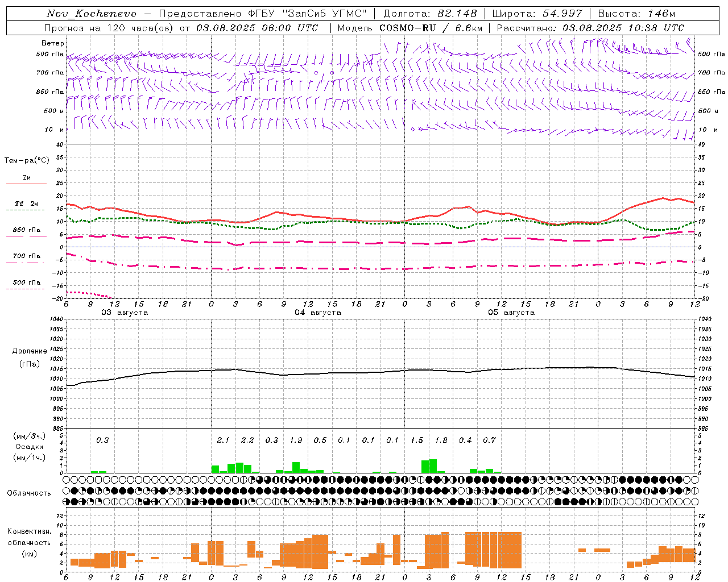The height and width of the screenshot is (582, 728).
Task: Click the wide orange convective block on 05 августа
Action: (x=493, y=550)
